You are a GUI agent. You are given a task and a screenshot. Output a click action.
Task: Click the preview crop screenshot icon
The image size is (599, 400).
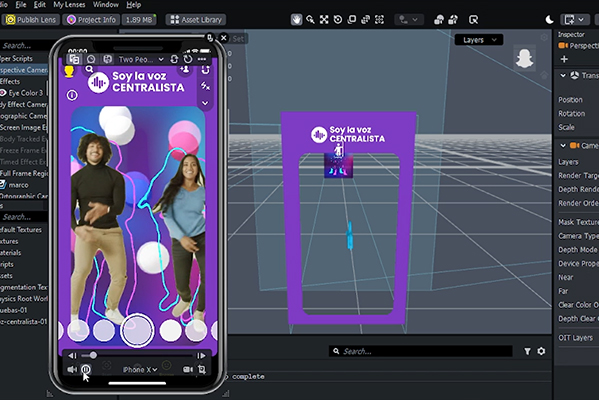(202, 369)
